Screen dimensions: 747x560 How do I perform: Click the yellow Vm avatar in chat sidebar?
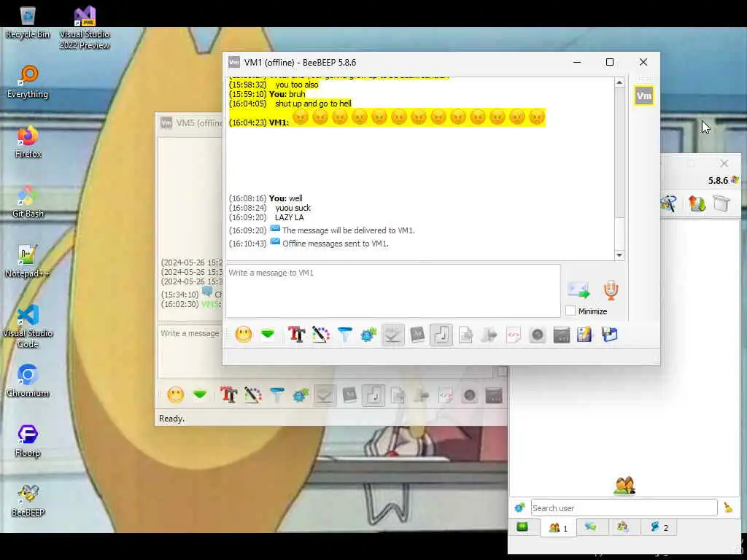click(644, 96)
